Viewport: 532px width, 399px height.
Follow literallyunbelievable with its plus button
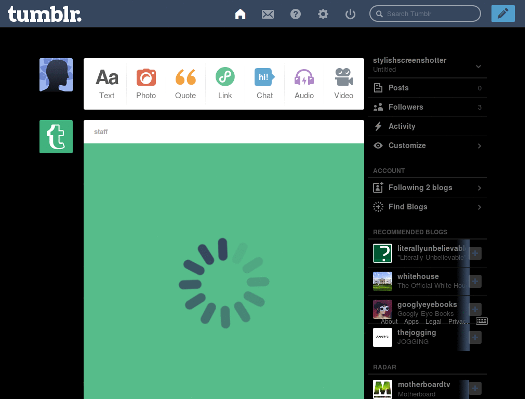[x=475, y=253]
